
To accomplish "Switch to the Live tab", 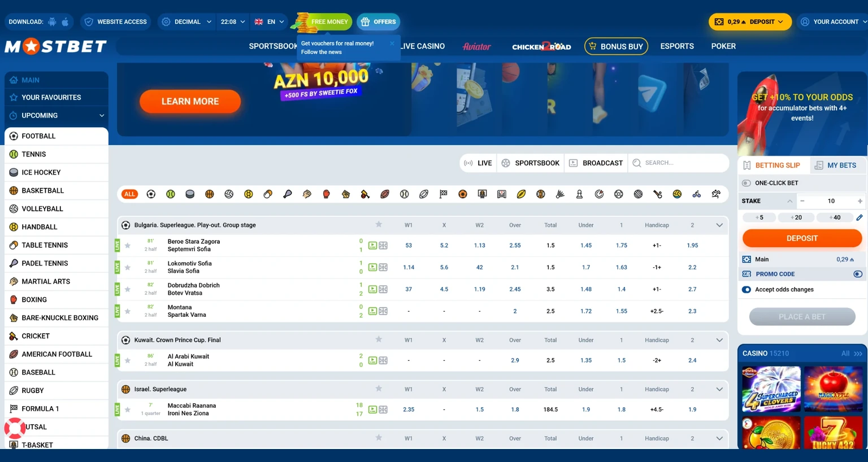I will click(x=478, y=163).
